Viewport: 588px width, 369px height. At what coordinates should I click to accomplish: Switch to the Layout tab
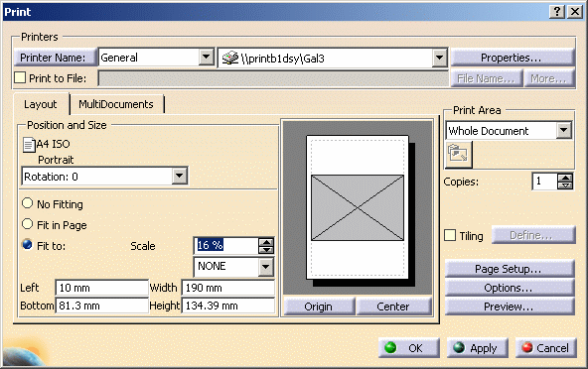[41, 104]
